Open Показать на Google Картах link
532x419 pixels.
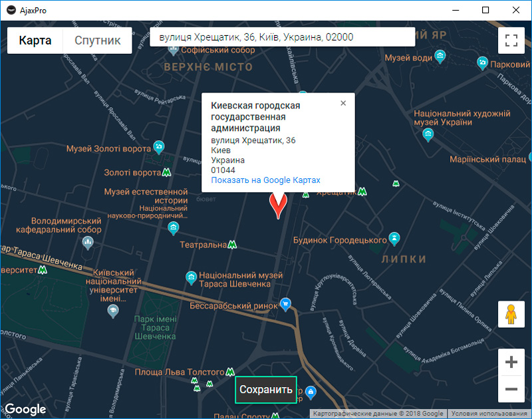(265, 180)
